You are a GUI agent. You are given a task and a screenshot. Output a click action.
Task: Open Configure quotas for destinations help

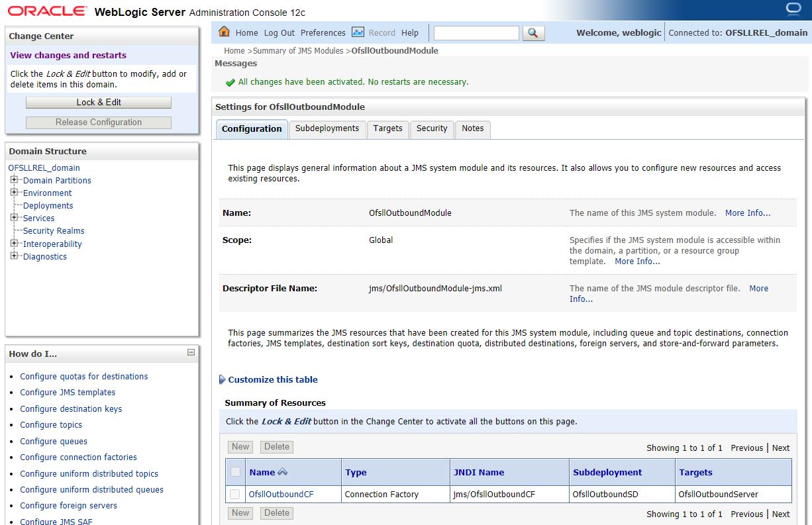(84, 376)
